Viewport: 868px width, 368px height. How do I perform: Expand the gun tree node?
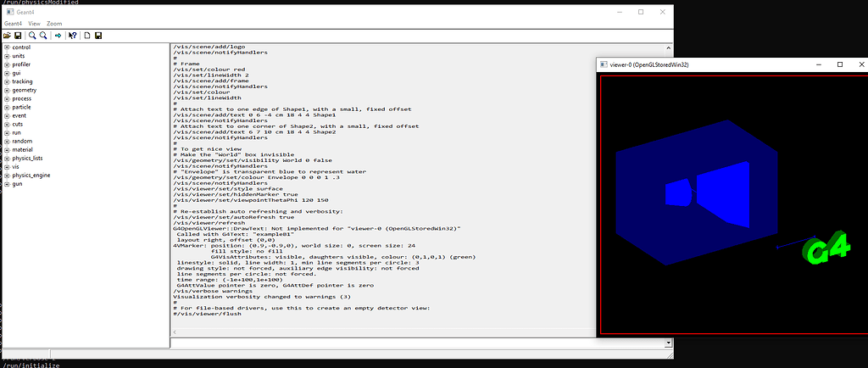tap(7, 184)
